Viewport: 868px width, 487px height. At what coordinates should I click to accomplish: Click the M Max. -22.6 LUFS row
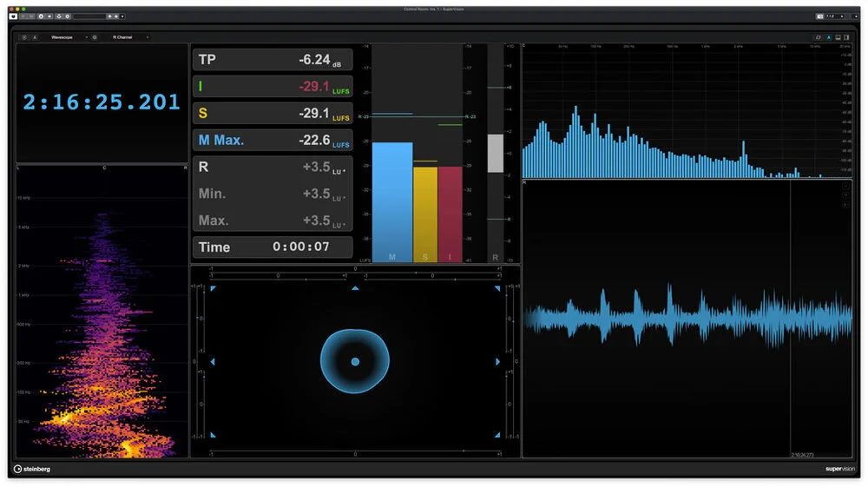click(x=273, y=140)
